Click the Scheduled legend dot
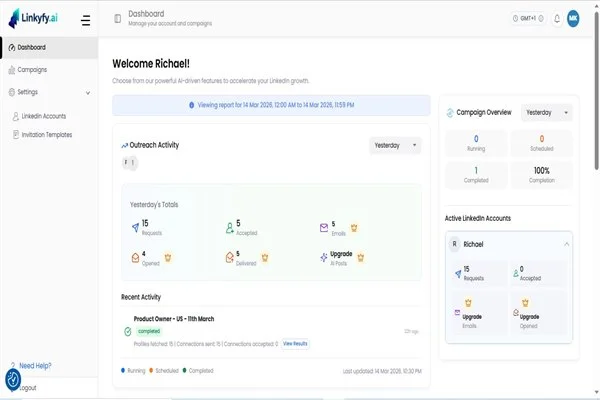The height and width of the screenshot is (400, 600). [x=151, y=370]
